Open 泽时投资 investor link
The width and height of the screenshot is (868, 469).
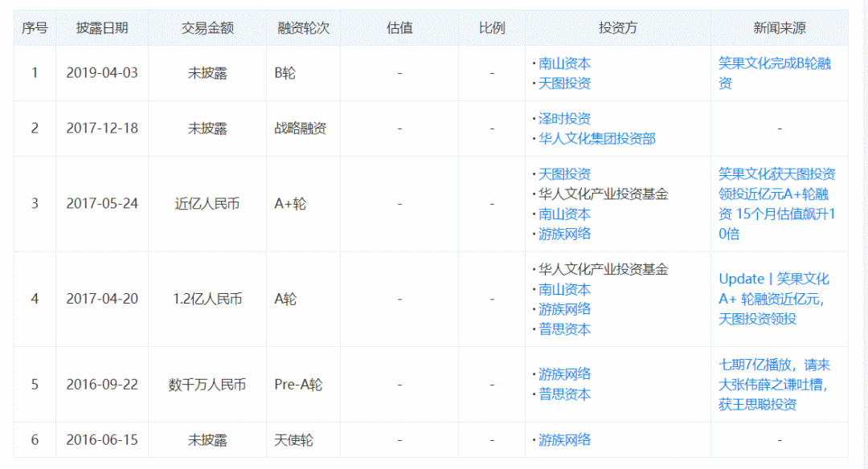pyautogui.click(x=564, y=119)
